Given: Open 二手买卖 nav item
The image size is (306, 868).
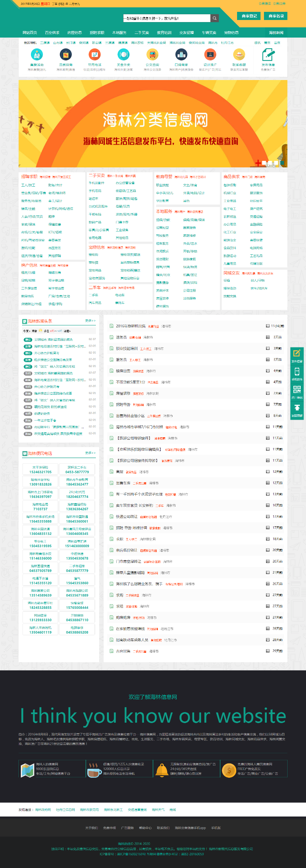Looking at the screenshot, I should pos(142,33).
